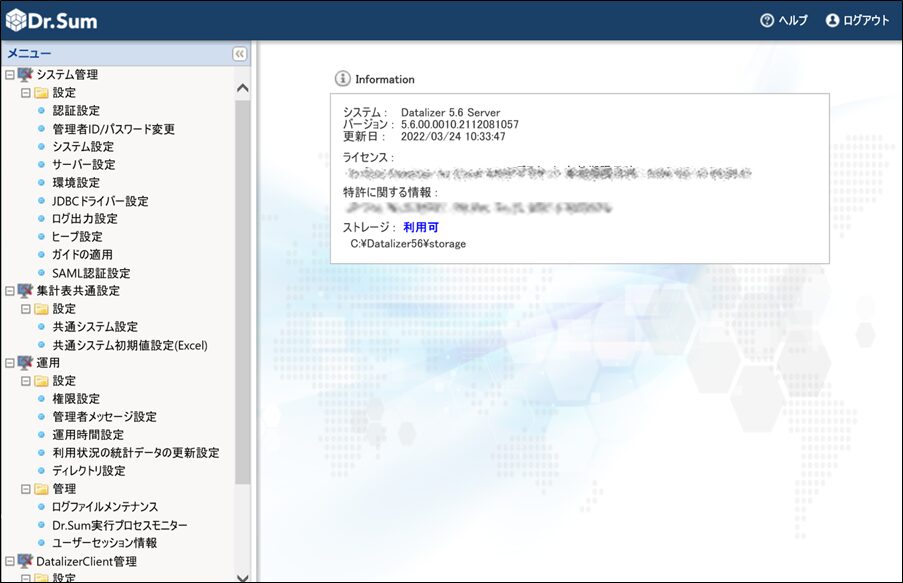Open help via the question mark icon
Image resolution: width=903 pixels, height=583 pixels.
(767, 20)
